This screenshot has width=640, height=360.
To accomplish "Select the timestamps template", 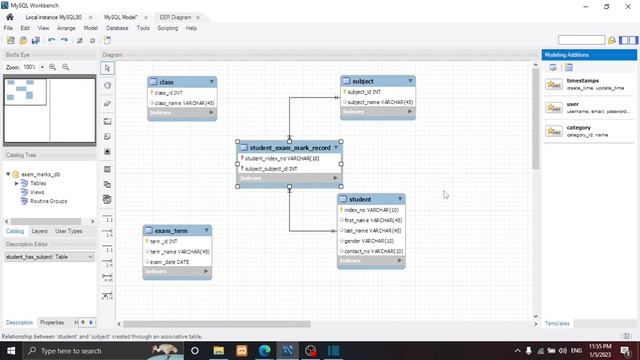I will (589, 84).
